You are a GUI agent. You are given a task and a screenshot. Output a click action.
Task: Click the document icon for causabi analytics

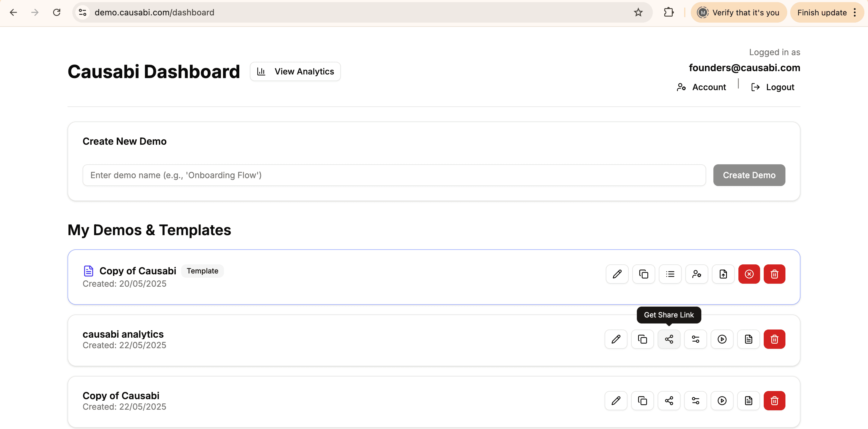point(749,339)
